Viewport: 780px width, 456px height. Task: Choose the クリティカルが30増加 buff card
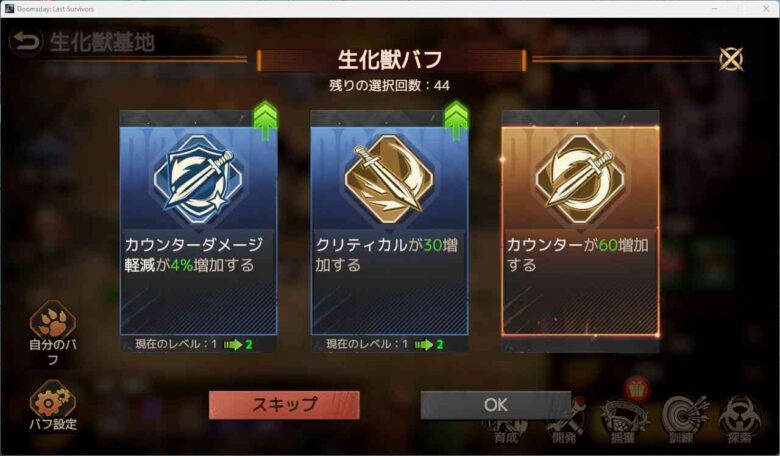click(x=389, y=231)
